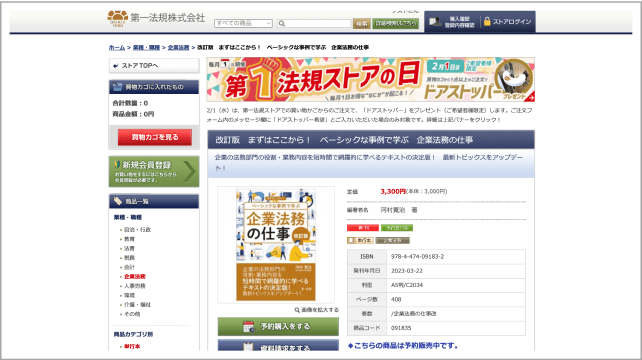Open the 新規会員登録 new member registration banner
642x360 pixels.
pyautogui.click(x=154, y=172)
